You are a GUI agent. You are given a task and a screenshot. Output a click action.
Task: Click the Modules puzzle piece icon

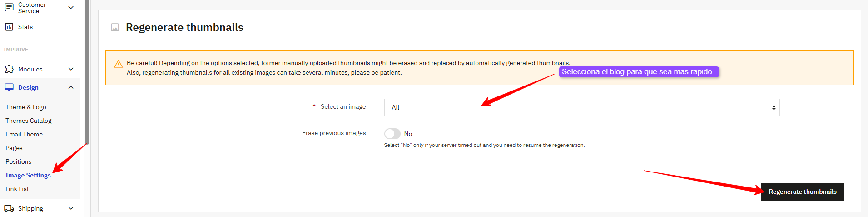9,69
